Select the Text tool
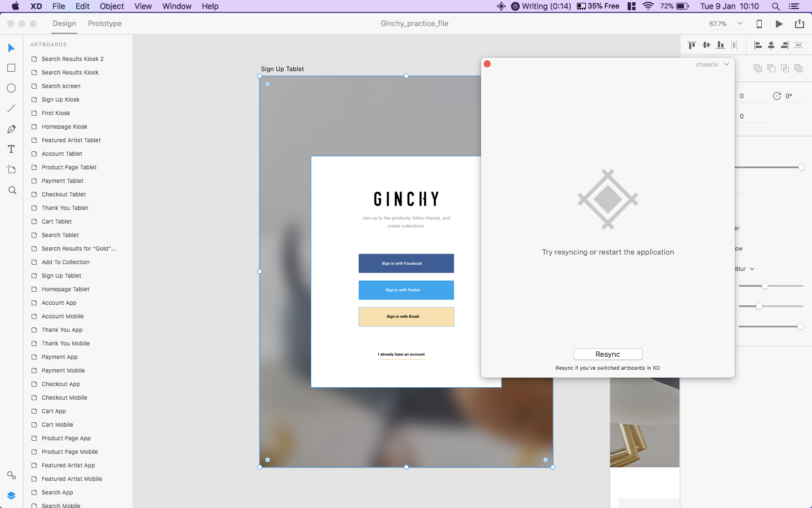Viewport: 812px width, 508px height. (11, 149)
